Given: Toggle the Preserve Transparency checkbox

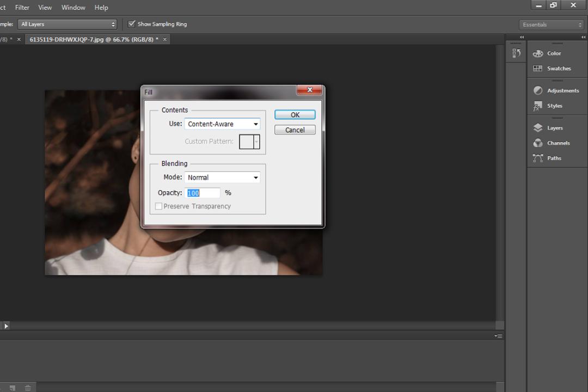Looking at the screenshot, I should point(158,206).
